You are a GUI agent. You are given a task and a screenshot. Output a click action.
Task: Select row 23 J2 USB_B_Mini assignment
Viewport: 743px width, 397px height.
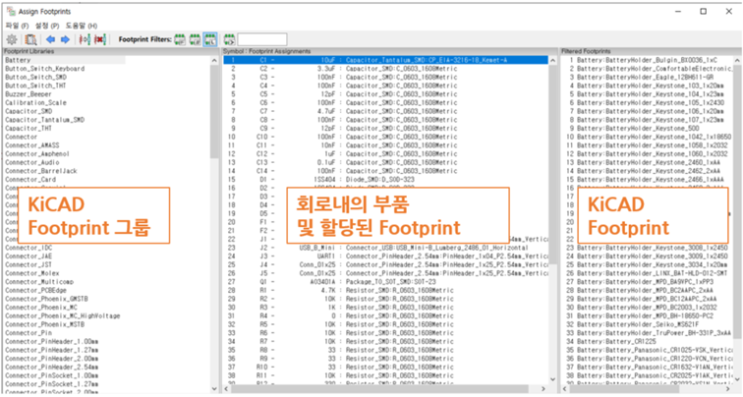click(386, 248)
